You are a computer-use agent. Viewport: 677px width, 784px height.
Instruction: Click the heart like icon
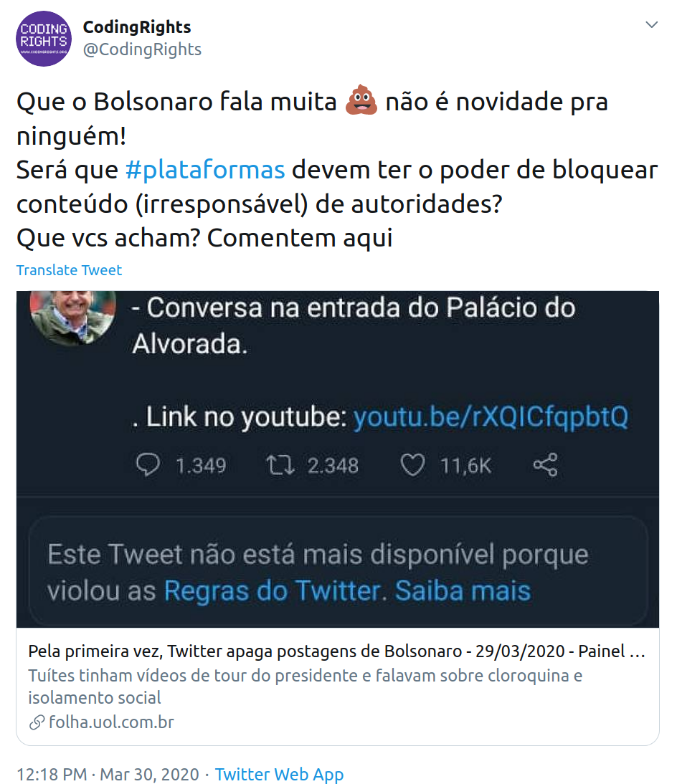[x=412, y=465]
